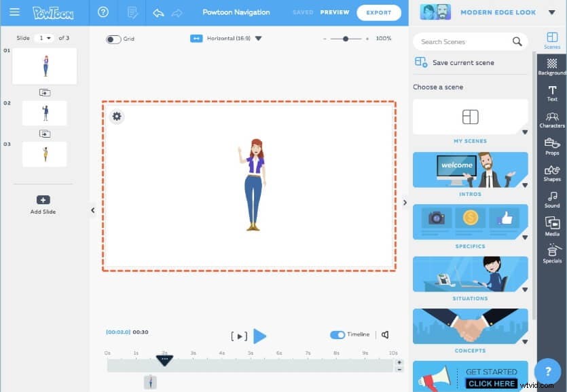Screen dimensions: 567x392
Task: Toggle the Grid on
Action: click(115, 39)
